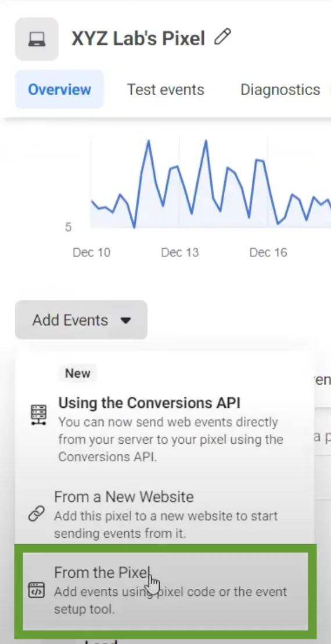This screenshot has width=331, height=644.
Task: Click the XYZ Lab's Pixel title text
Action: 138,39
